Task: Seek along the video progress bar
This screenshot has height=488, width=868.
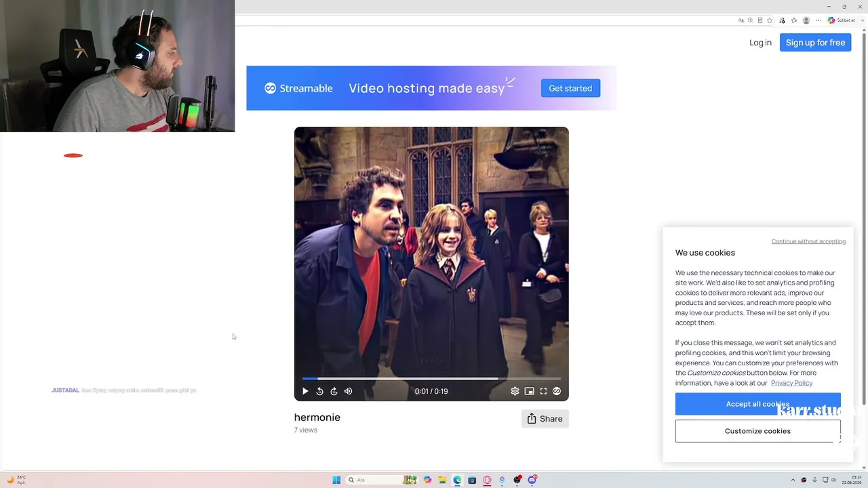Action: (431, 378)
